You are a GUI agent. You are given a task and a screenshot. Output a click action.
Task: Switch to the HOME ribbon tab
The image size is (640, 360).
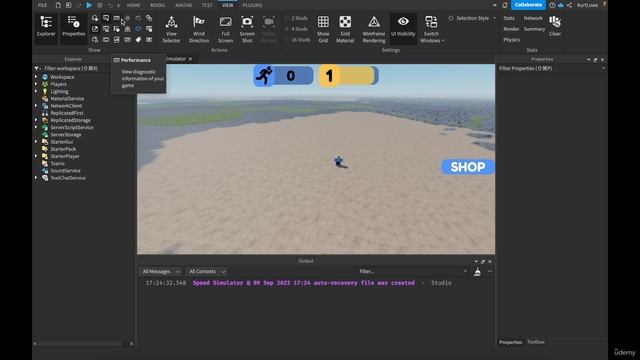(x=133, y=5)
